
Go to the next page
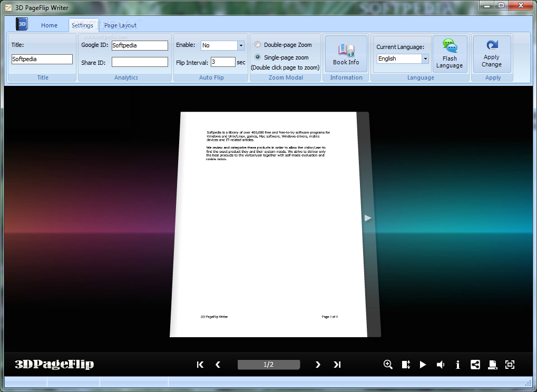tap(318, 365)
